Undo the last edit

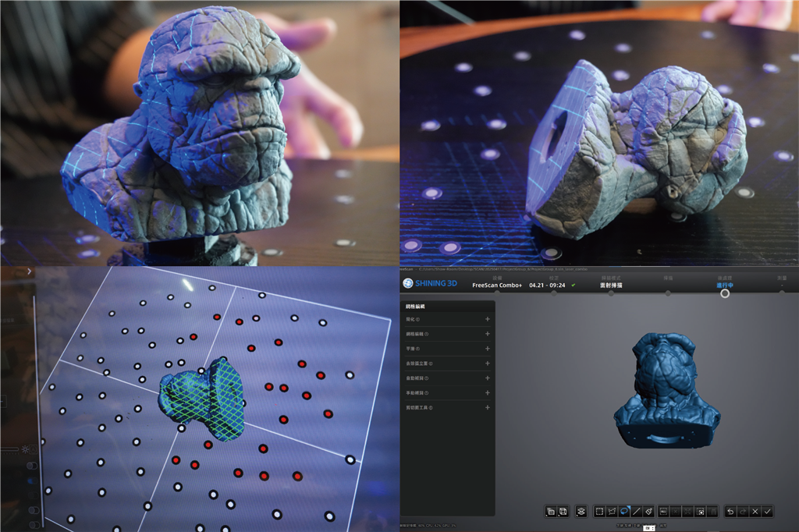tap(730, 511)
